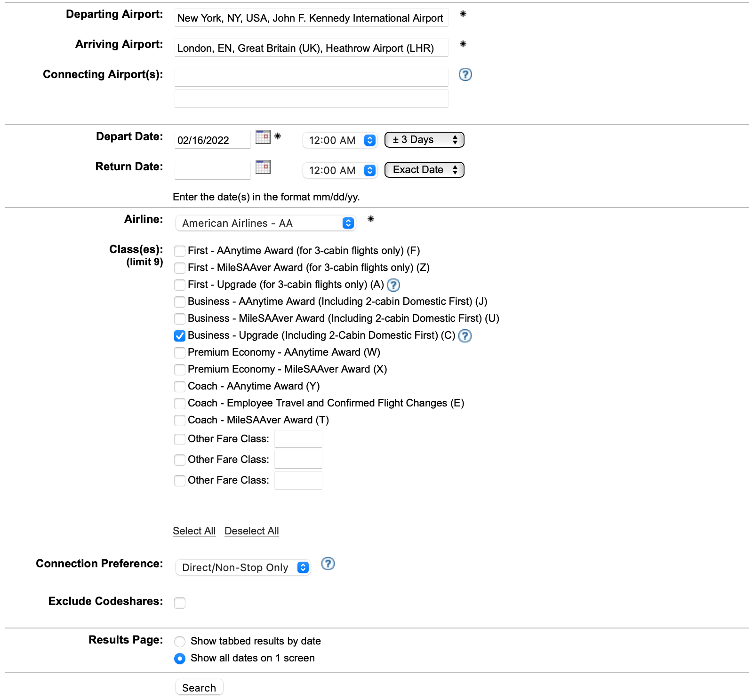Uncheck Business - Upgrade class

(x=179, y=335)
